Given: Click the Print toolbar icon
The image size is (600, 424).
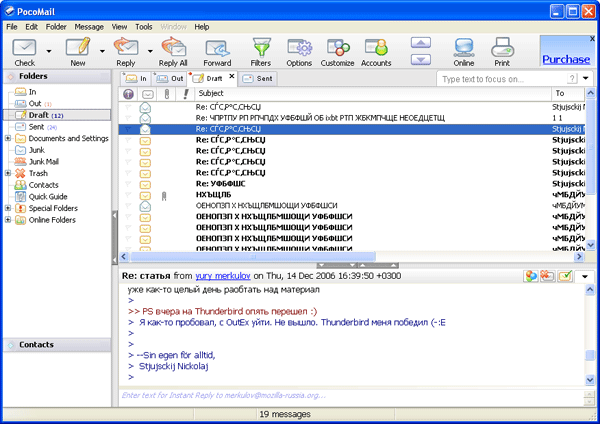Looking at the screenshot, I should tap(502, 47).
